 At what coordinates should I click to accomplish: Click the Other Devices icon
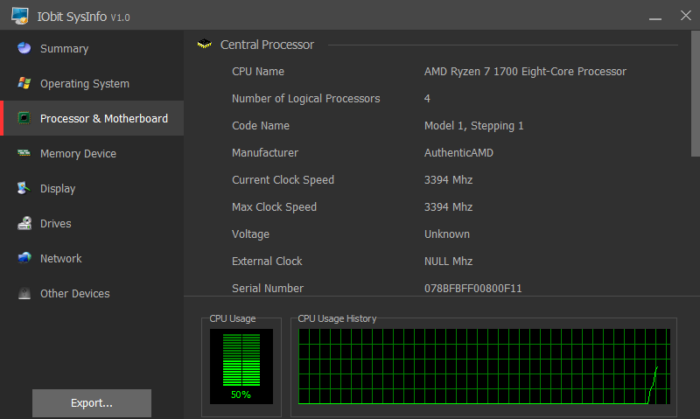(x=24, y=293)
